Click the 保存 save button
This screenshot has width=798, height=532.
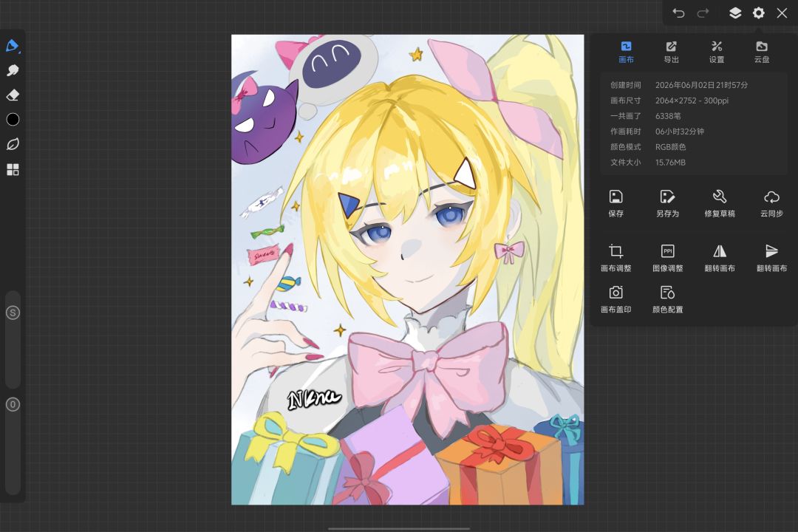click(x=615, y=204)
